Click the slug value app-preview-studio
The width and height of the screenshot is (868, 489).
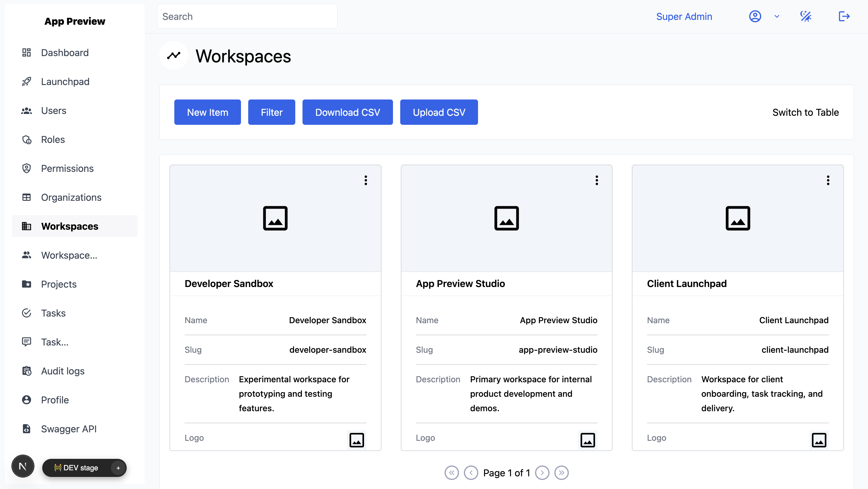(558, 350)
